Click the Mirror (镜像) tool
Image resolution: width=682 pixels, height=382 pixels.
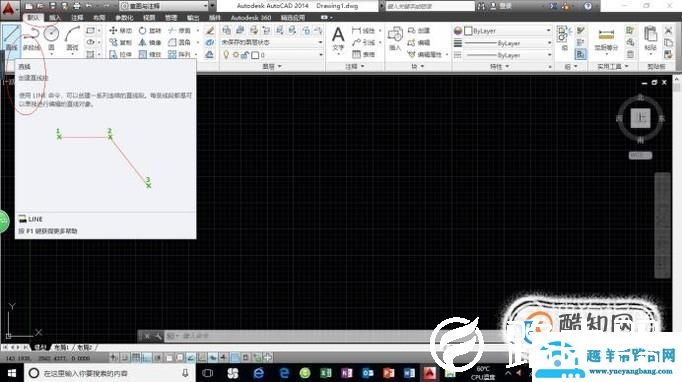150,42
